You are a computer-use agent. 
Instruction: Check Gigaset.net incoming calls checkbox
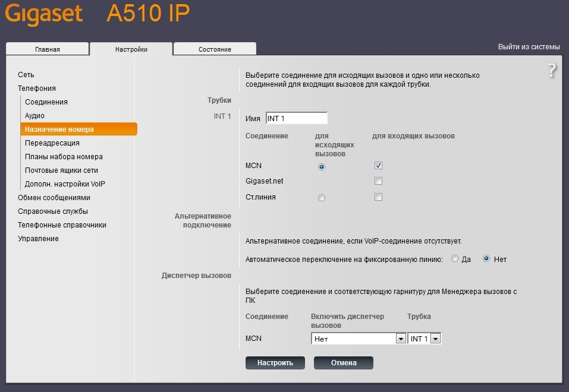(378, 181)
